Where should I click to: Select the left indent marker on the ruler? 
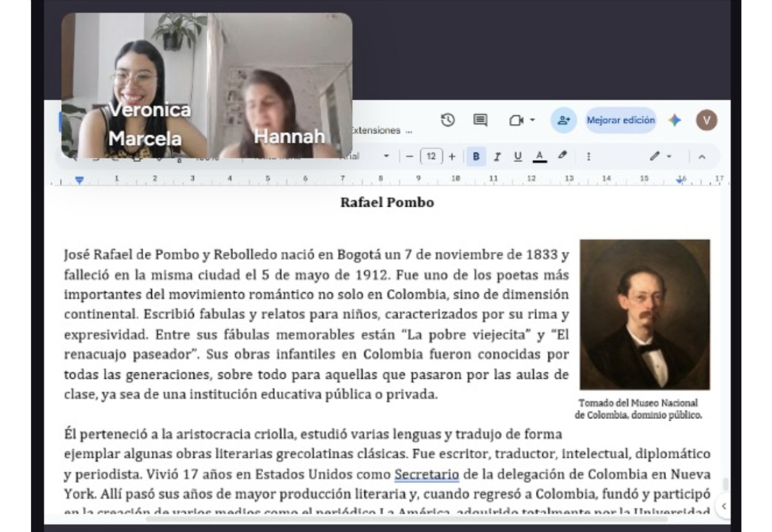79,180
